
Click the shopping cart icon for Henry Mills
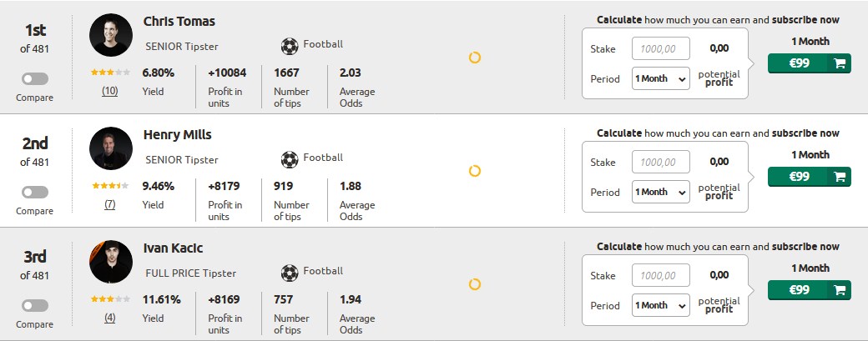coord(840,177)
